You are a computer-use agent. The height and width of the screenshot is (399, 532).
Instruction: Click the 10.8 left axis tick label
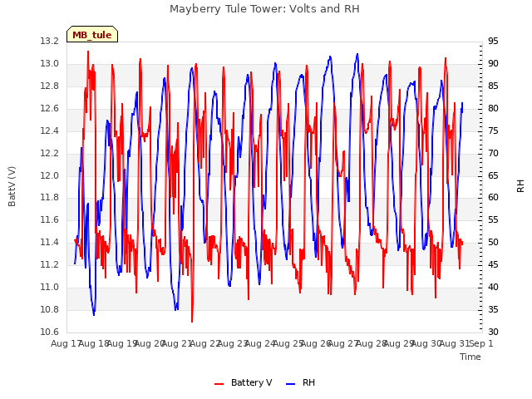(50, 309)
